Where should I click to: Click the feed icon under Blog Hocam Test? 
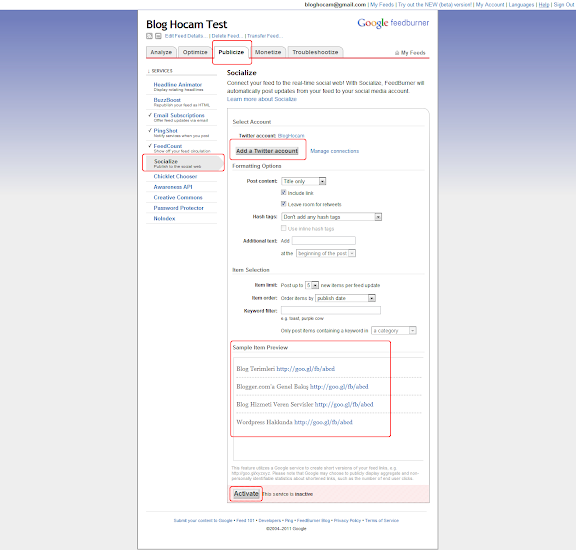[x=149, y=36]
